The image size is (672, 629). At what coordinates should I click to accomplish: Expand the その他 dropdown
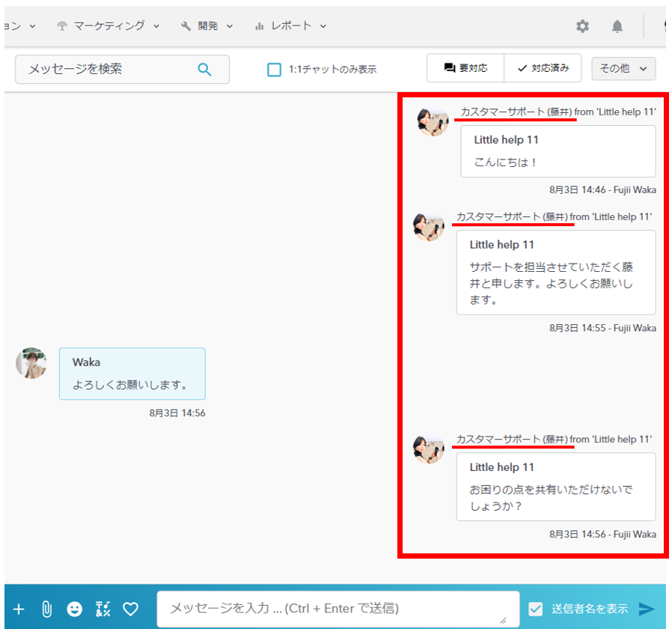point(623,68)
